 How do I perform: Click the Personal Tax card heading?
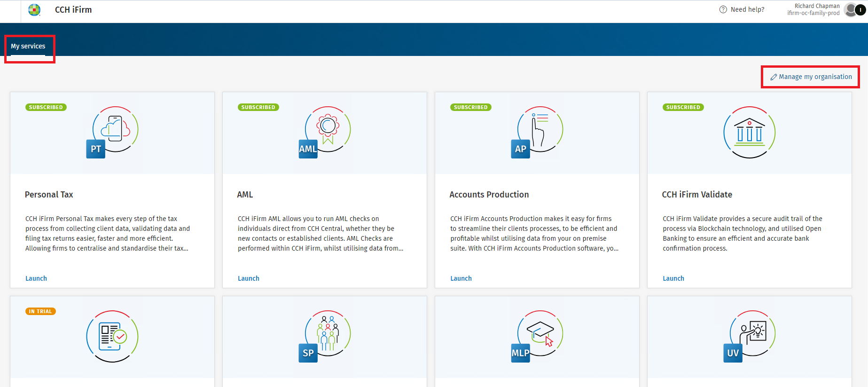(x=49, y=195)
